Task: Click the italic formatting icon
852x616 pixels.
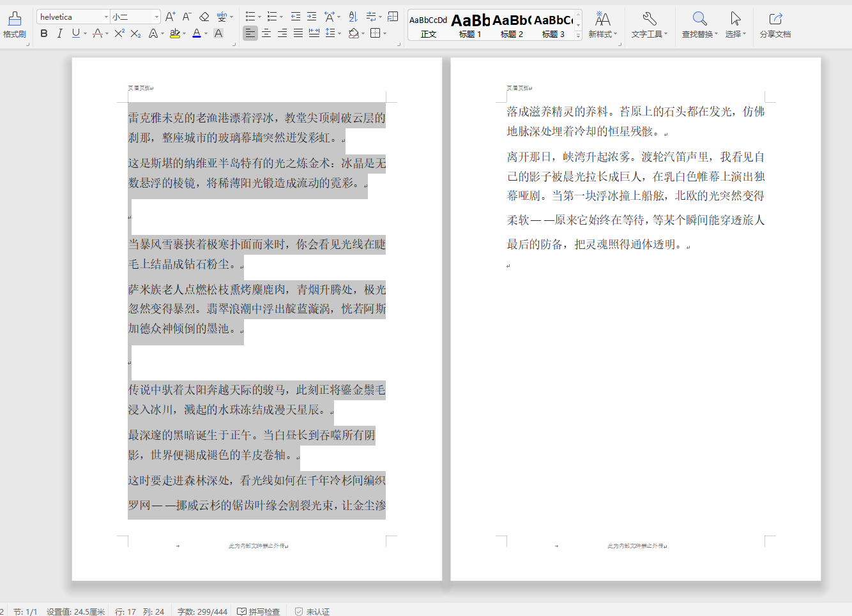Action: pyautogui.click(x=59, y=33)
